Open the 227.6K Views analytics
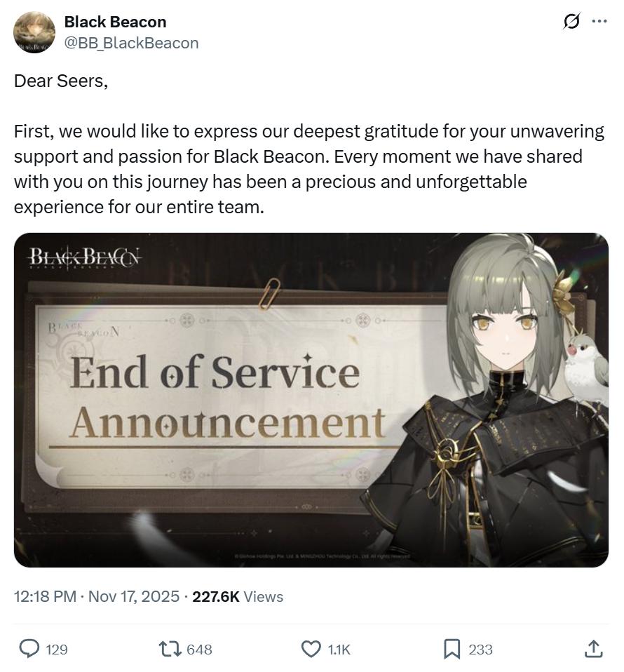 pos(238,596)
